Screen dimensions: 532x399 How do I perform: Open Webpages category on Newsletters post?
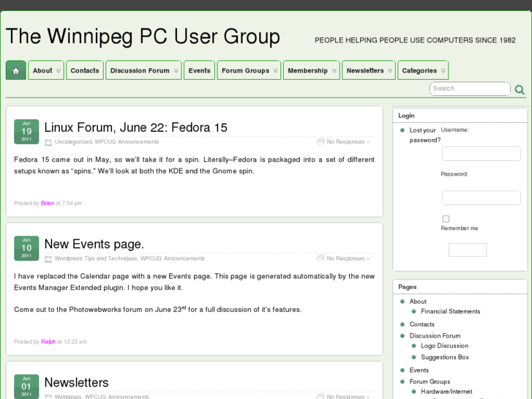point(68,396)
